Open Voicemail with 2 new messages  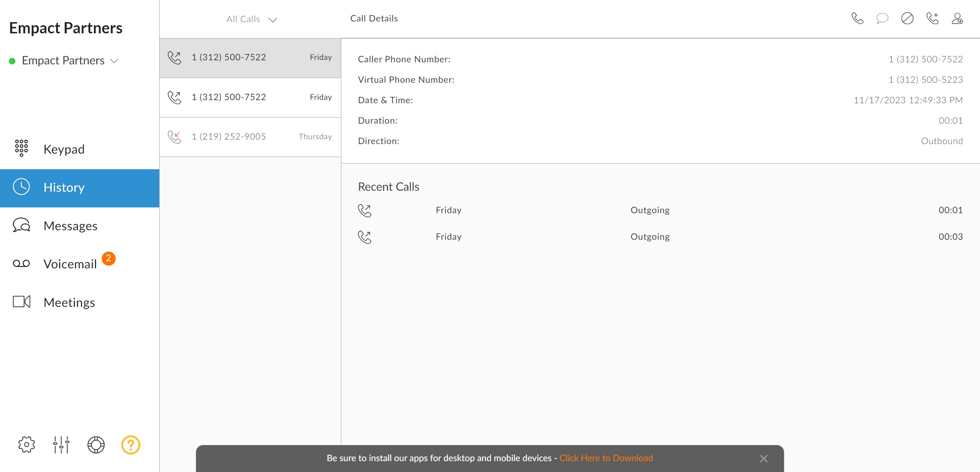coord(70,264)
